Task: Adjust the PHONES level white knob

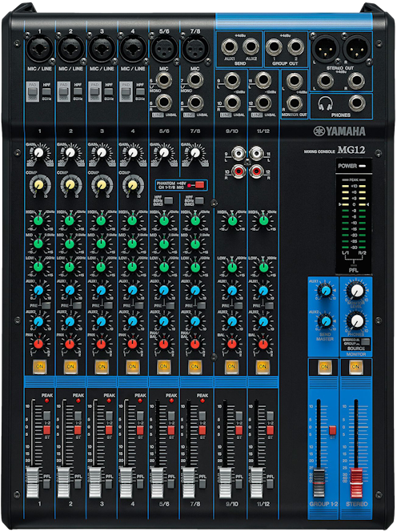Action: point(357,321)
